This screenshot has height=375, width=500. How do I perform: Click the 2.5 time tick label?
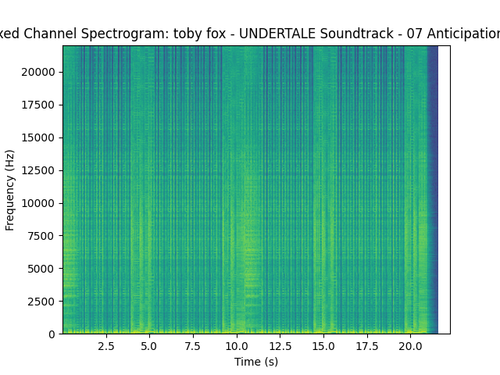[106, 346]
